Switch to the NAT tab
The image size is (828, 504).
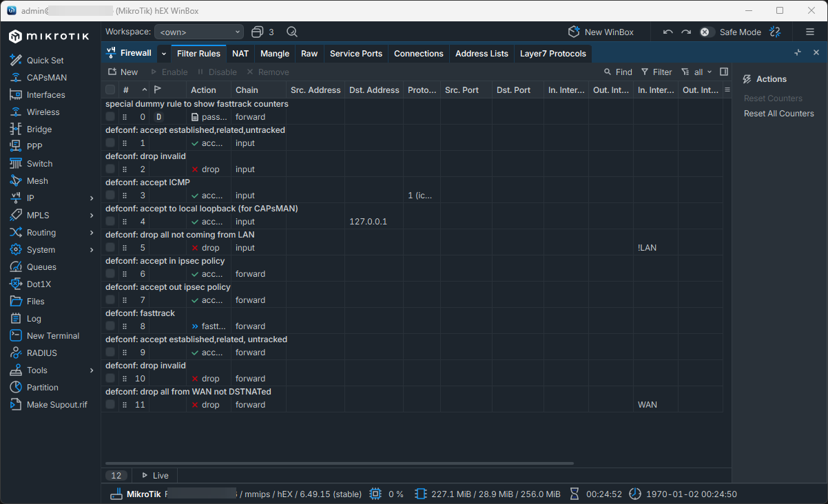coord(240,54)
